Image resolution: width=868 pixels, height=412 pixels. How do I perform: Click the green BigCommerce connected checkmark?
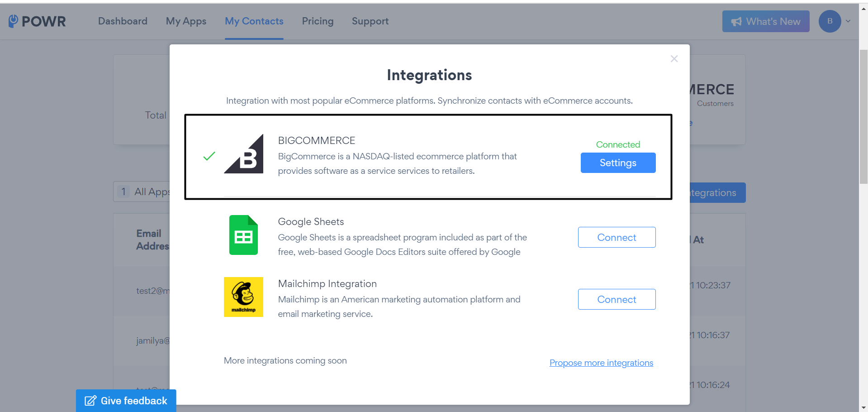point(209,156)
